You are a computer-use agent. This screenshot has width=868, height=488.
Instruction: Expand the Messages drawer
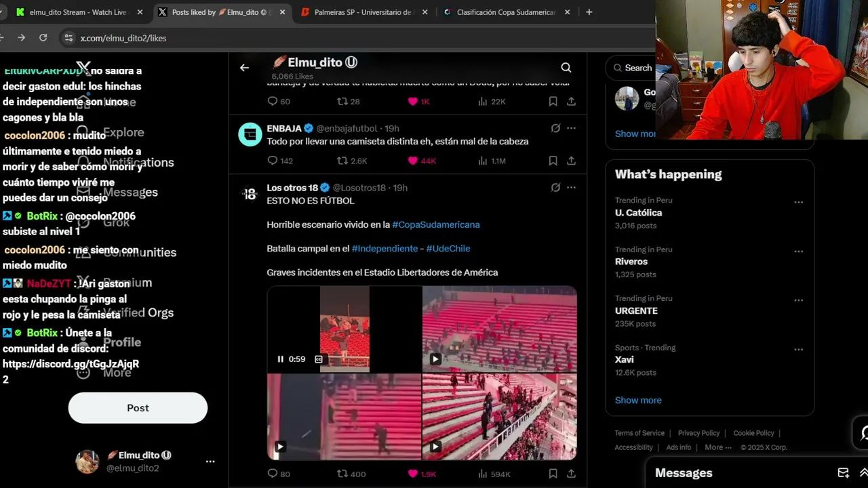(863, 473)
